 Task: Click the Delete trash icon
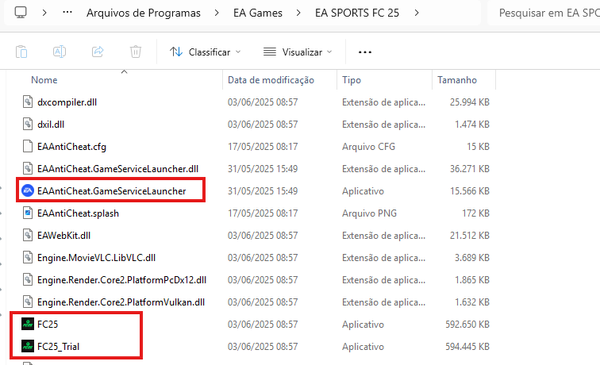click(x=135, y=52)
